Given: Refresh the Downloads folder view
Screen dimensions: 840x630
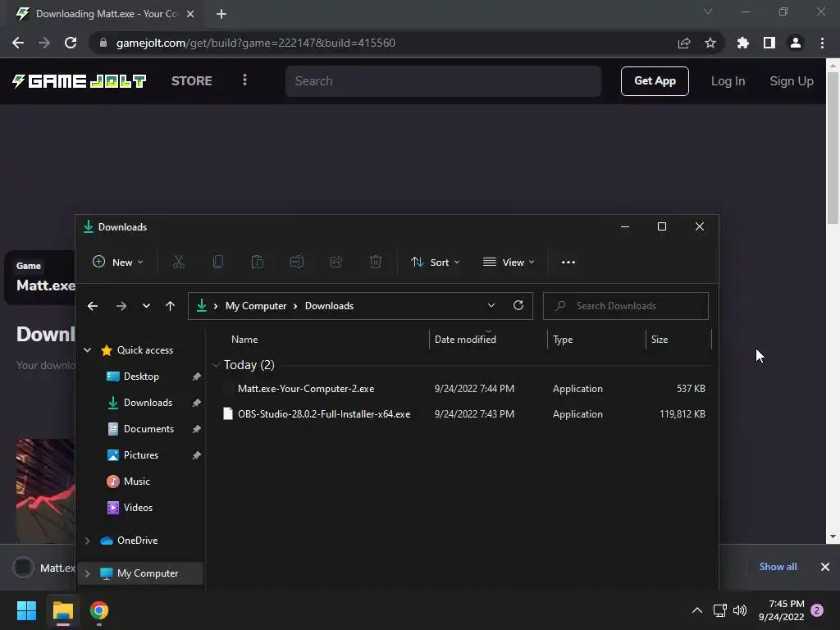Looking at the screenshot, I should (x=518, y=305).
